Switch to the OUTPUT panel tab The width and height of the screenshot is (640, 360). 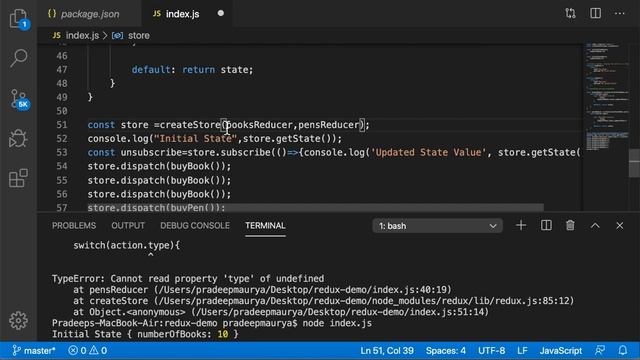pos(128,225)
